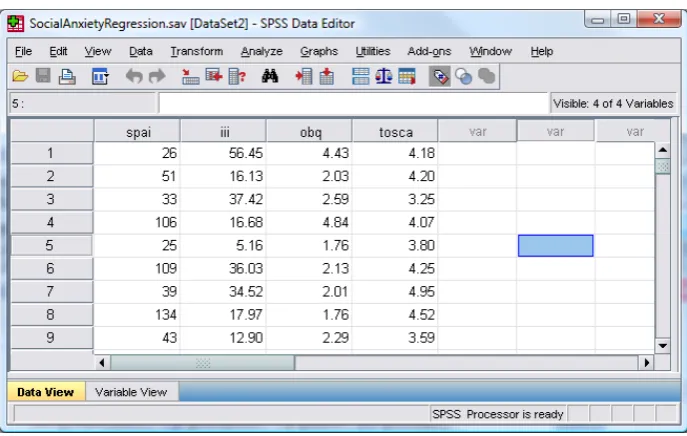Open the File menu

23,51
